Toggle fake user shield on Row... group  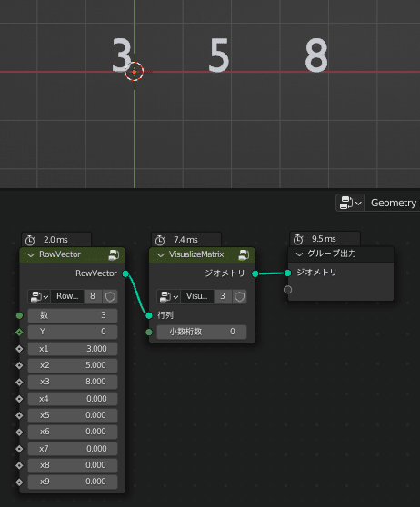pos(110,296)
